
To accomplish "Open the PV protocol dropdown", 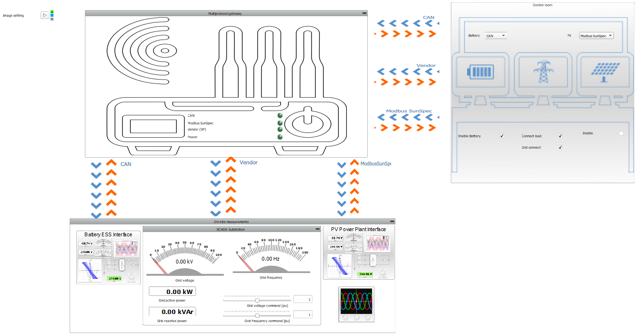I will tap(596, 36).
